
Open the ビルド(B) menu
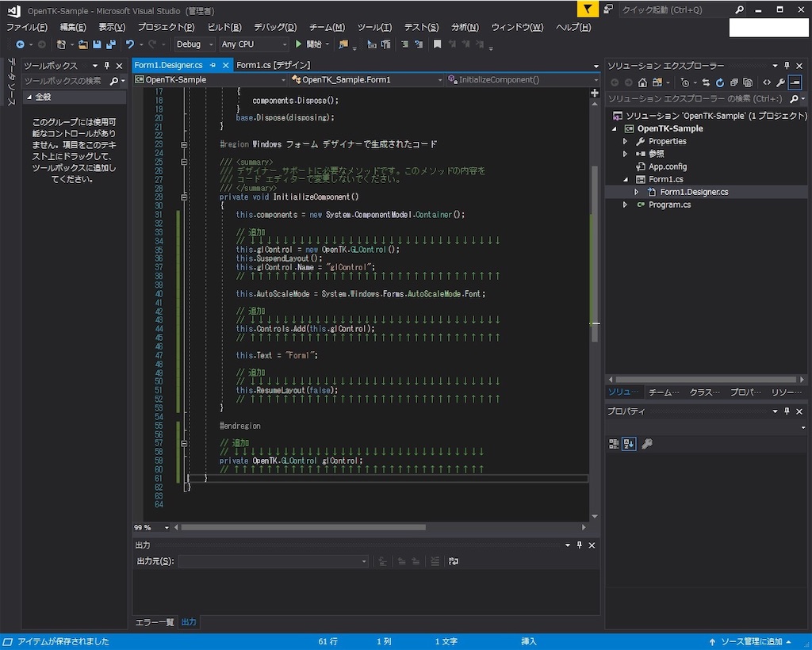click(224, 28)
